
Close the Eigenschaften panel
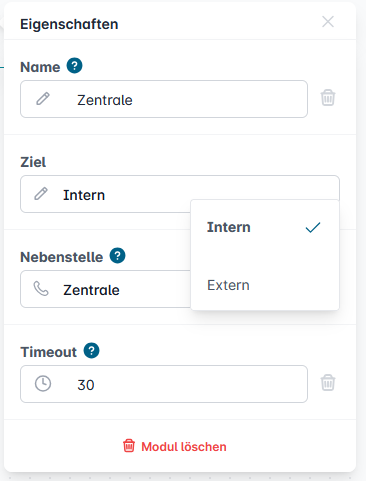pos(328,22)
